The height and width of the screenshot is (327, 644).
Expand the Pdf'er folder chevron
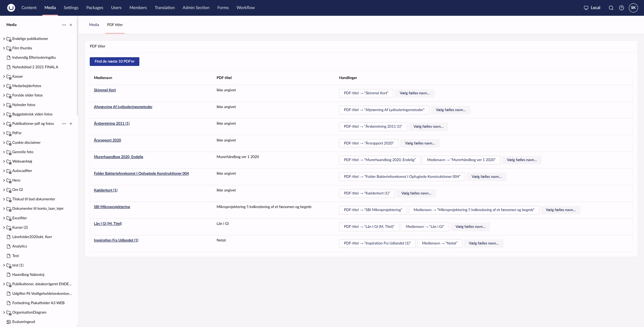[x=4, y=133]
